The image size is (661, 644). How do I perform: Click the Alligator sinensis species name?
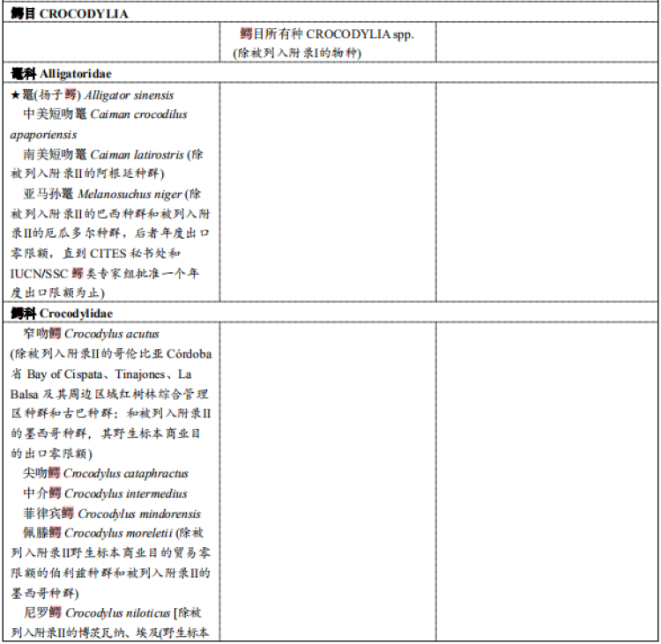[x=129, y=95]
